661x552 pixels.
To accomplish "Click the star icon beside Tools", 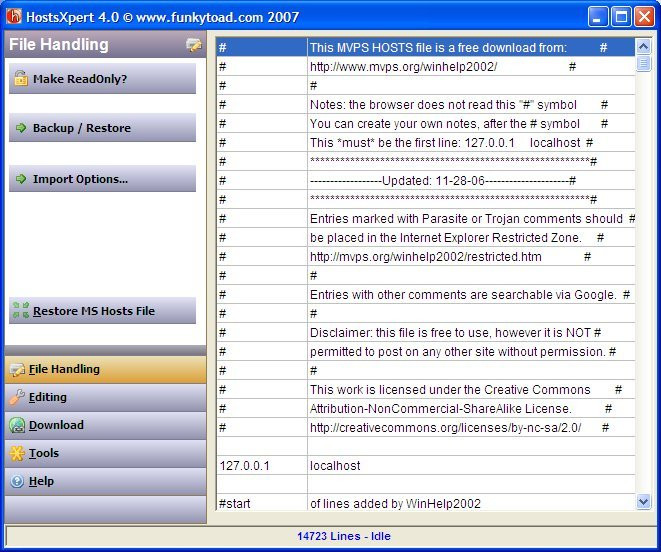I will coord(17,453).
